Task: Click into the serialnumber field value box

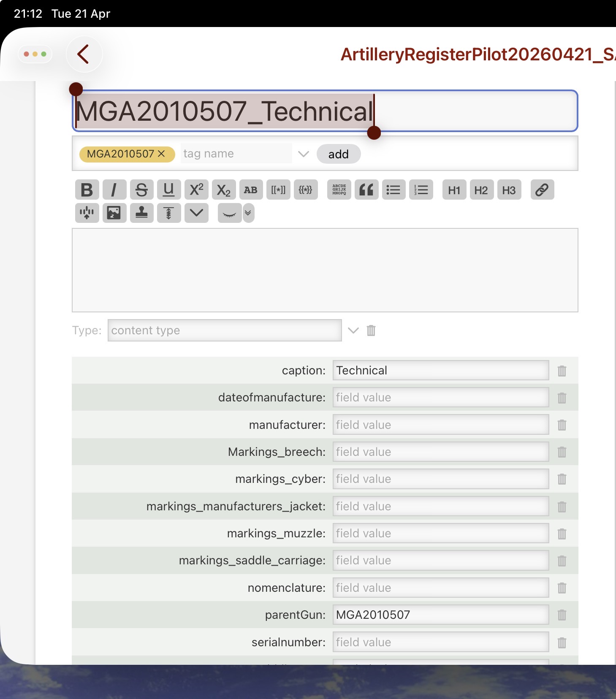Action: tap(440, 642)
